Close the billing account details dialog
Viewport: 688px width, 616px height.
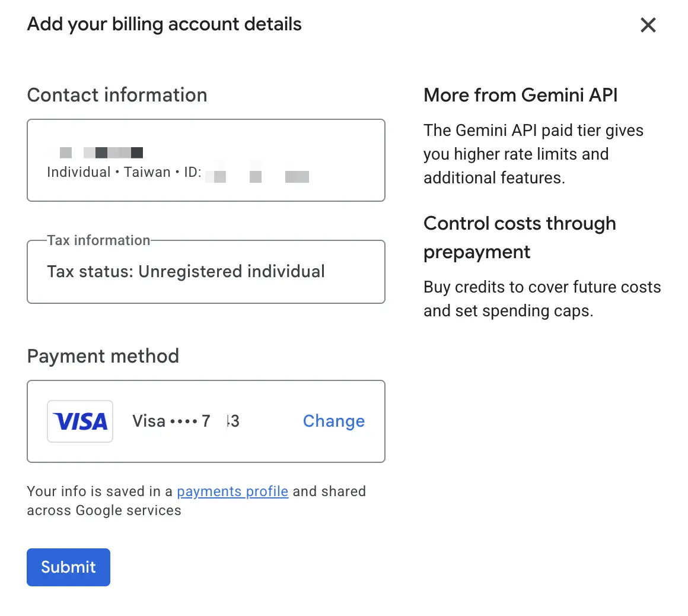tap(648, 25)
